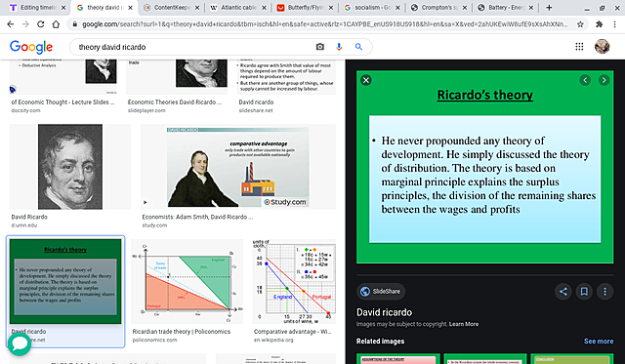
Task: Close the ContentKeeper tab
Action: point(197,8)
